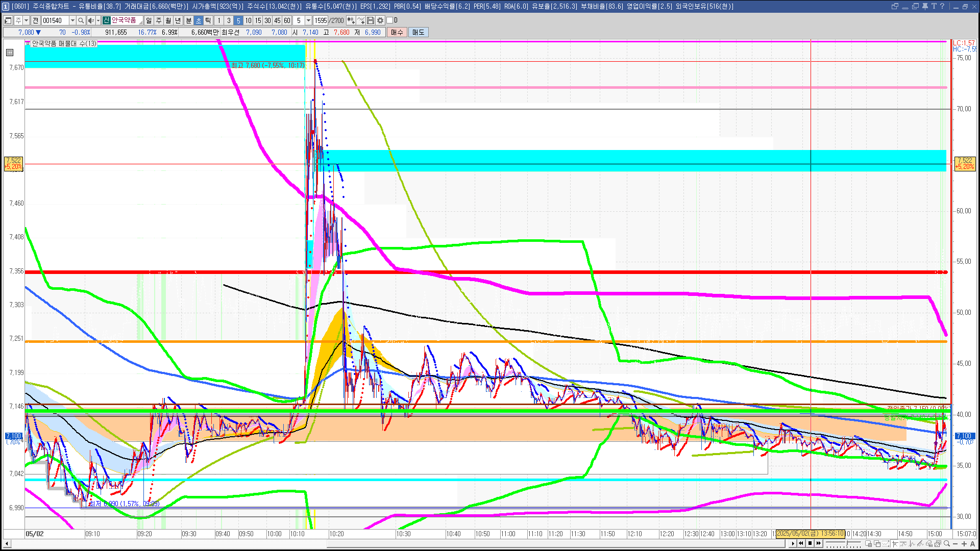Click the save chart floppy disk icon

click(x=371, y=20)
